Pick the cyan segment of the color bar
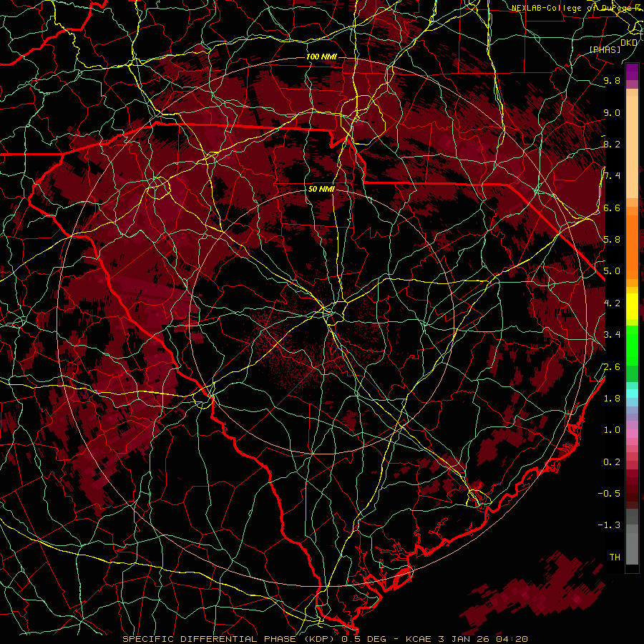Image resolution: width=644 pixels, height=644 pixels. pyautogui.click(x=632, y=394)
